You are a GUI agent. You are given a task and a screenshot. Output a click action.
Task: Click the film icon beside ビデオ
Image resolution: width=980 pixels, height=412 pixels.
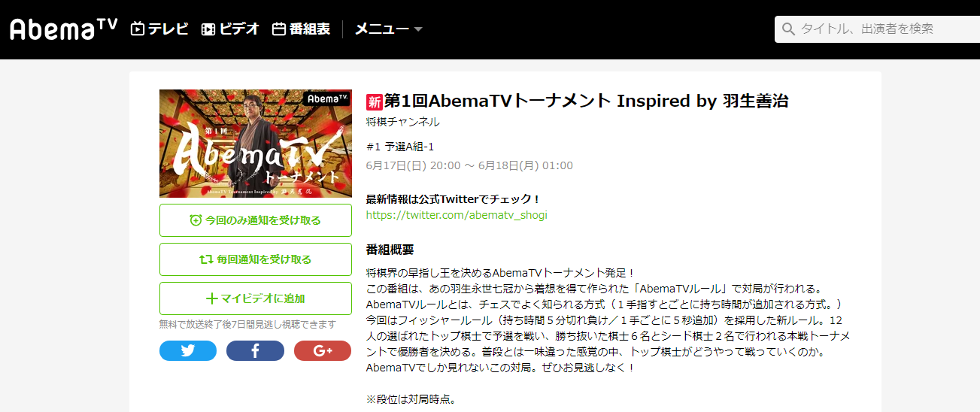[x=208, y=29]
